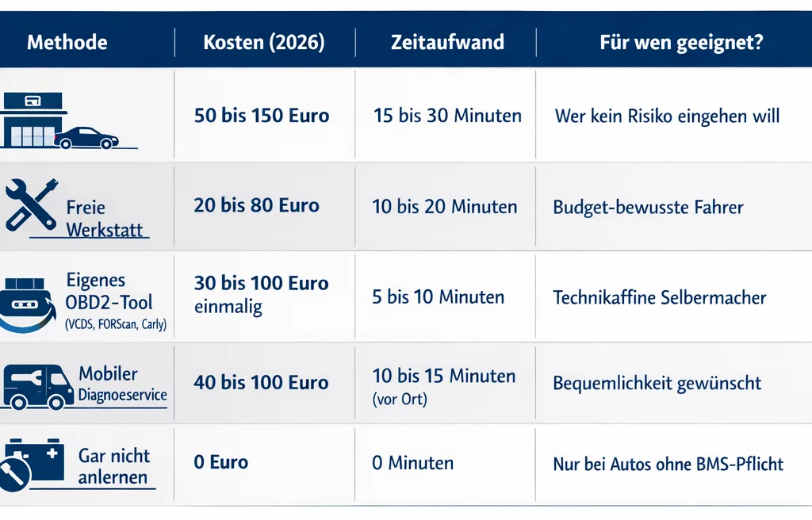The width and height of the screenshot is (812, 520).
Task: Click the Nur bei Autos ohne BMS-Pflicht cell
Action: pyautogui.click(x=668, y=464)
